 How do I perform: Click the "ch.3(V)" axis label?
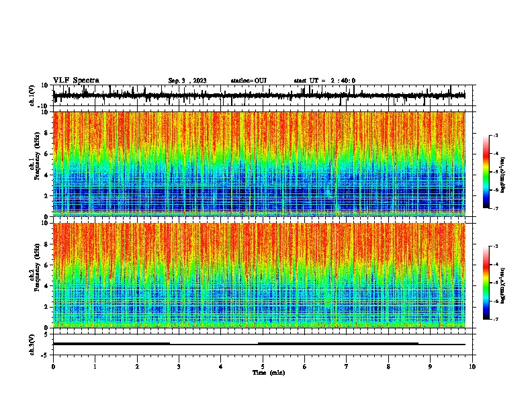[32, 345]
